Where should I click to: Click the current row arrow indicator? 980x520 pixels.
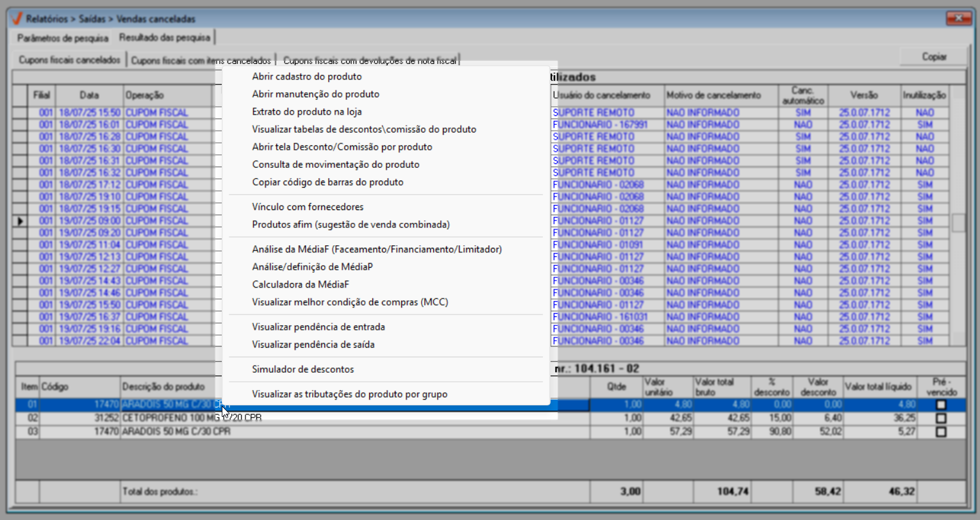pos(21,221)
